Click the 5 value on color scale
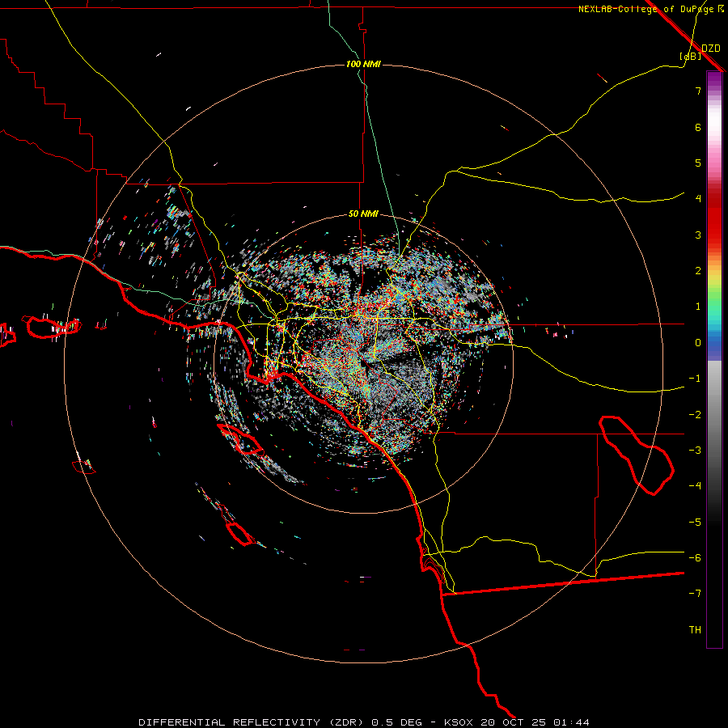 point(698,163)
